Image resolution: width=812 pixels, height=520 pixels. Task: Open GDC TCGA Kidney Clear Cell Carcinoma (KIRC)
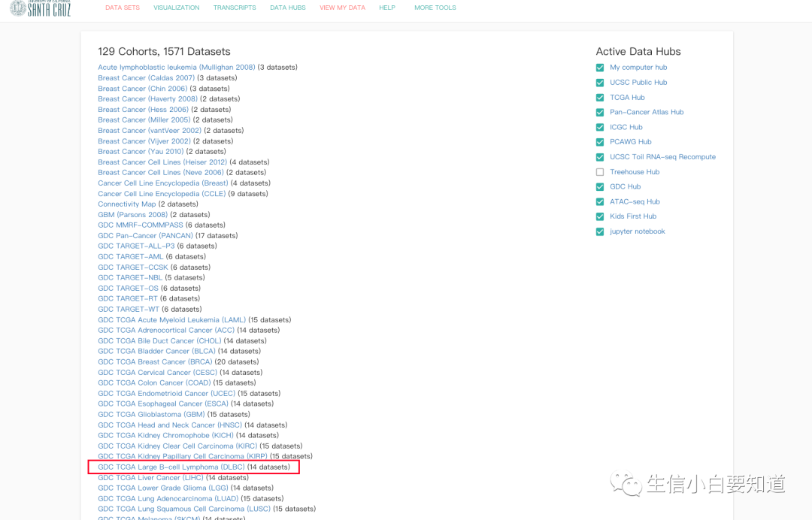coord(177,446)
